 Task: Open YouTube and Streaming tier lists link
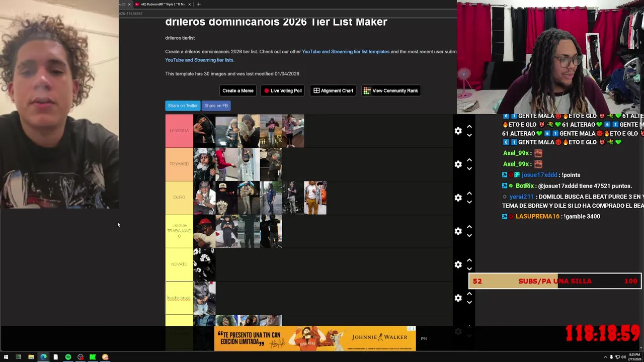coord(199,60)
